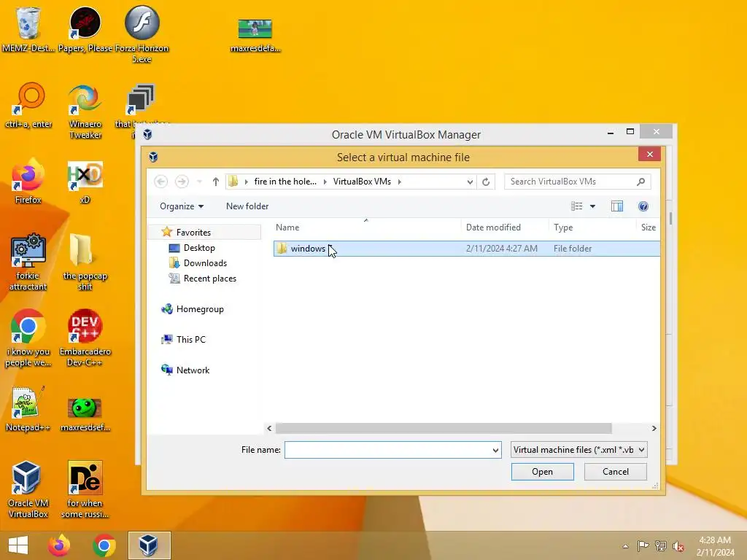Select the 'for when some russi...' desktop shortcut

tap(85, 489)
